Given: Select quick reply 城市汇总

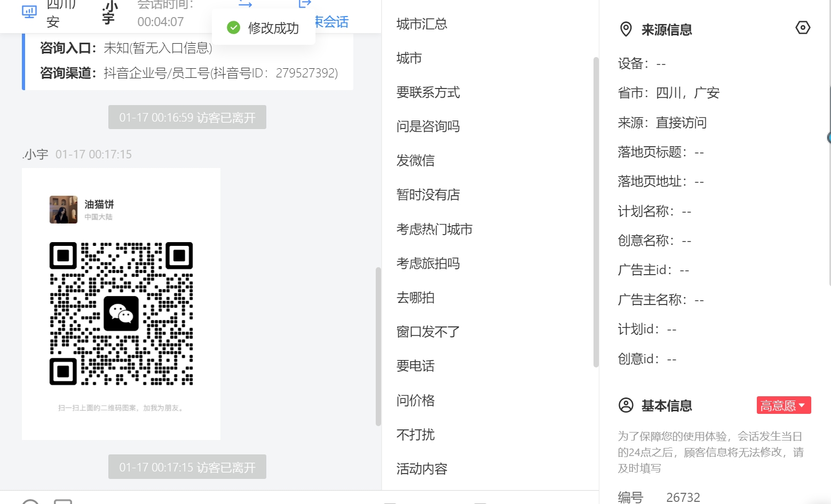Looking at the screenshot, I should point(422,24).
